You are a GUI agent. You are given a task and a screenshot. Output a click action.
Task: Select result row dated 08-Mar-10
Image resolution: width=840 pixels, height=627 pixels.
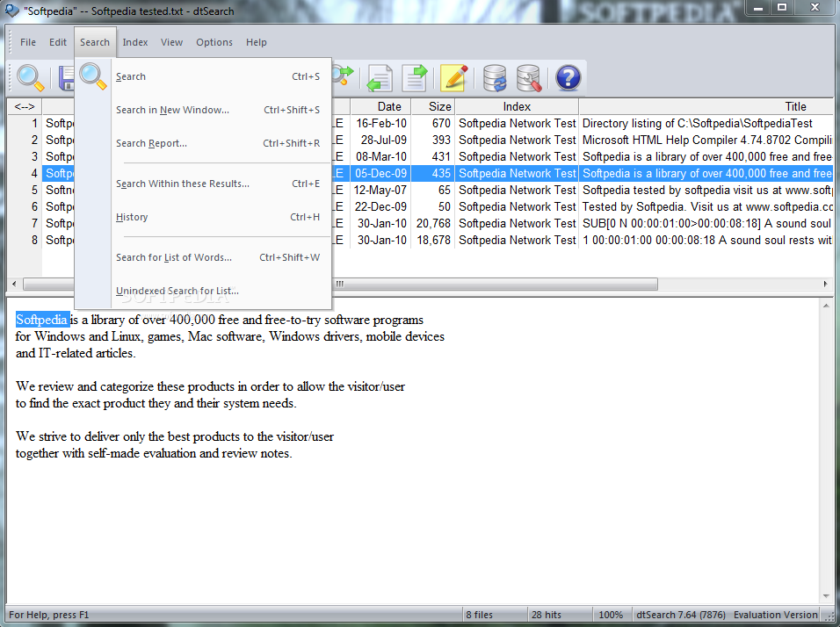pyautogui.click(x=421, y=156)
